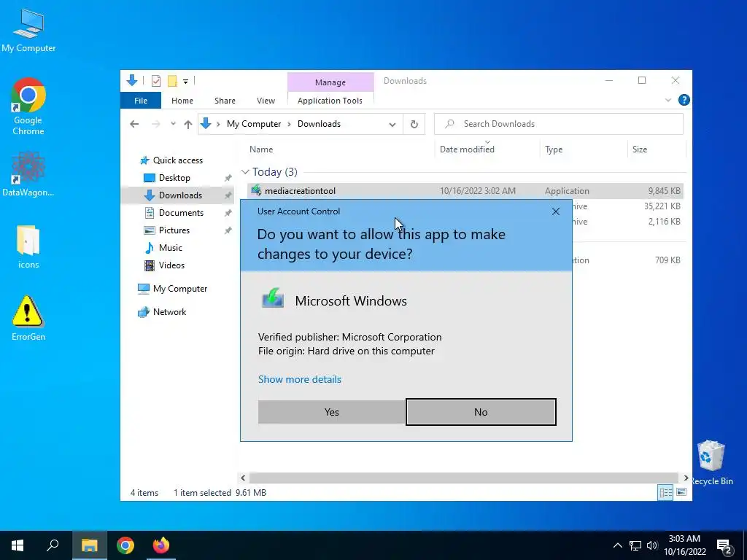Open the File menu in Explorer
Image resolution: width=747 pixels, height=560 pixels.
tap(141, 101)
